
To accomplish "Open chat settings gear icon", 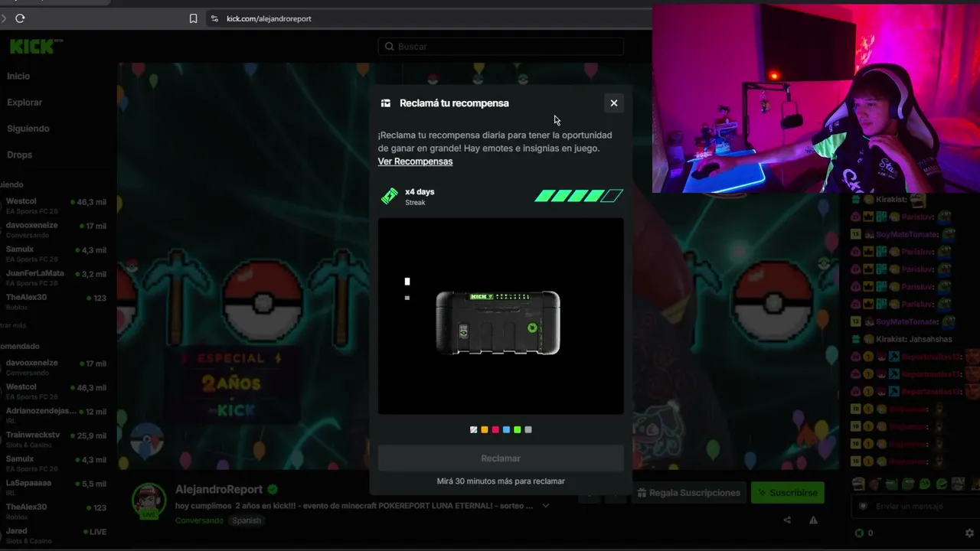I will tap(969, 533).
